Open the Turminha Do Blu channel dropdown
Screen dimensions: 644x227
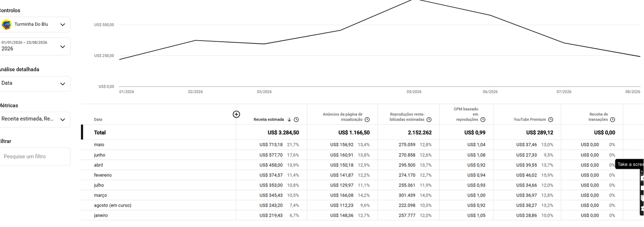[35, 25]
